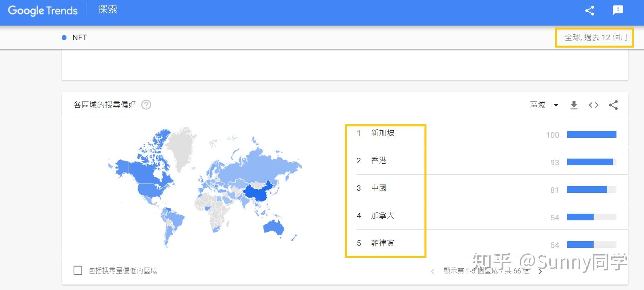Open 加拿大 in the region list
Image resolution: width=644 pixels, height=290 pixels.
pyautogui.click(x=382, y=216)
